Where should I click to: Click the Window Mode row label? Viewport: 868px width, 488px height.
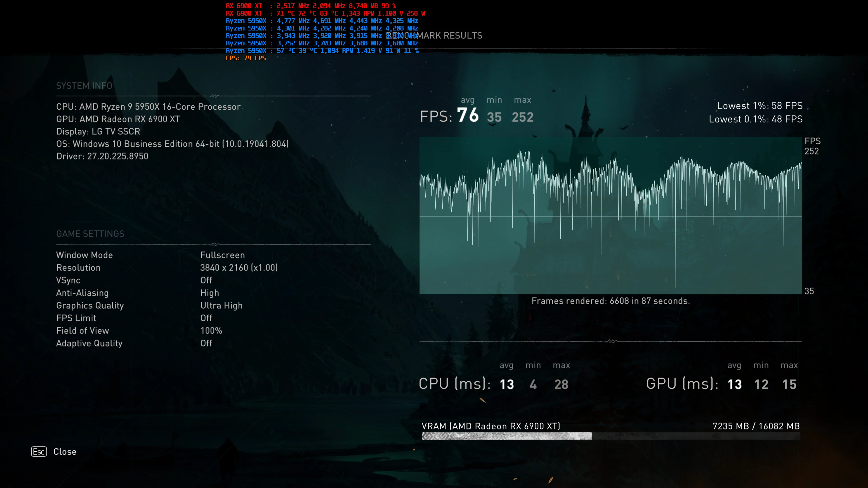[84, 255]
